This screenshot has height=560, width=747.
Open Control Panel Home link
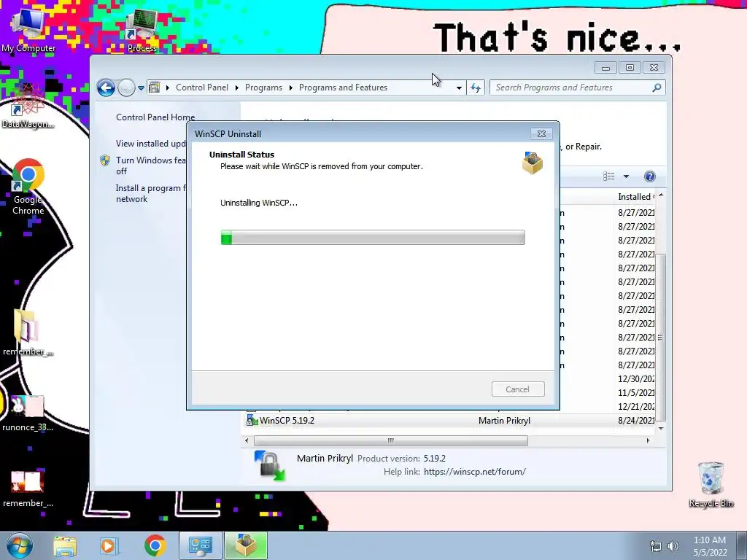pos(155,117)
